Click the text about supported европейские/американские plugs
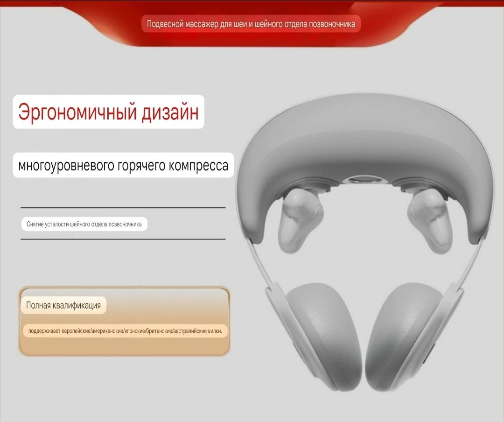 coord(126,331)
